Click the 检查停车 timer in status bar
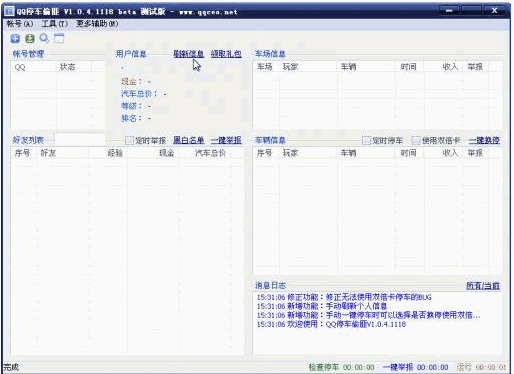 point(342,367)
